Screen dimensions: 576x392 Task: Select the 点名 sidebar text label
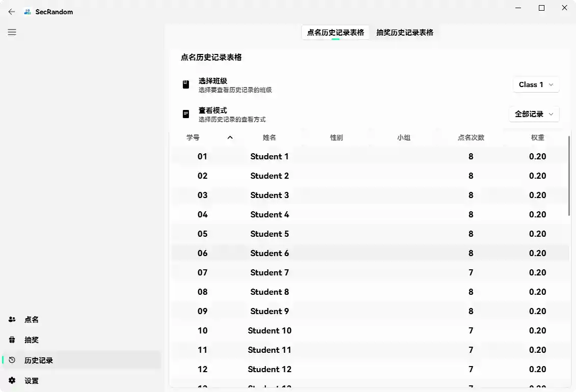[x=31, y=319]
